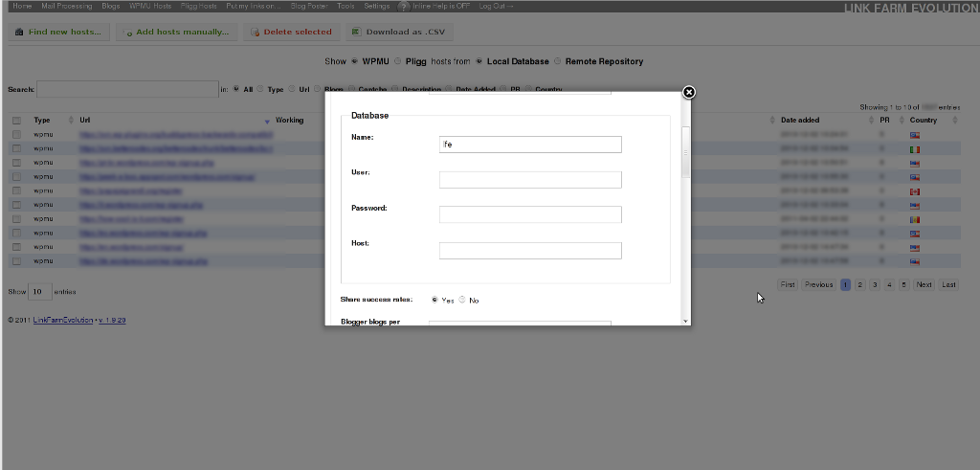Open the Show entries count dropdown

point(40,292)
